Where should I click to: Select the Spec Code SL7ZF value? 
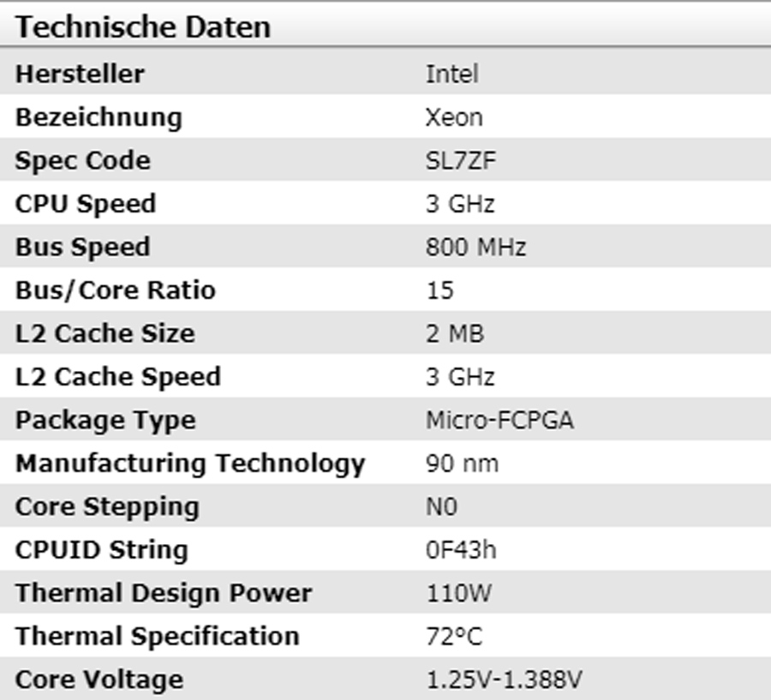point(461,161)
